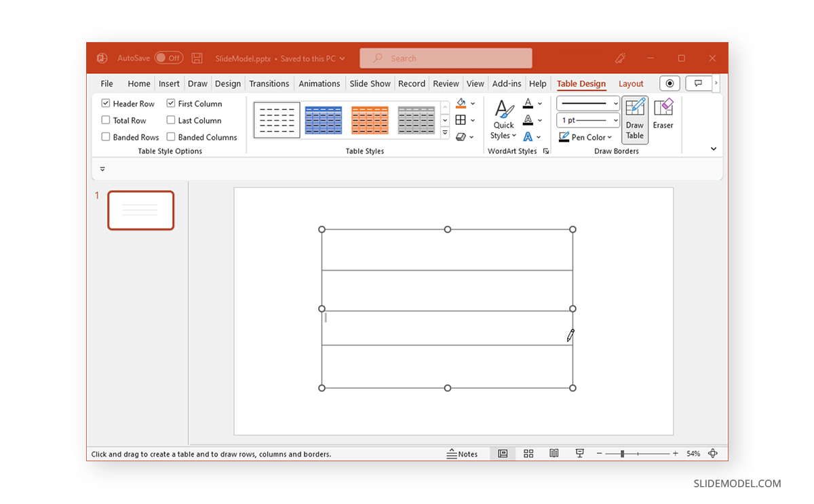The image size is (814, 504).
Task: Open the Comments pane icon
Action: click(x=699, y=83)
